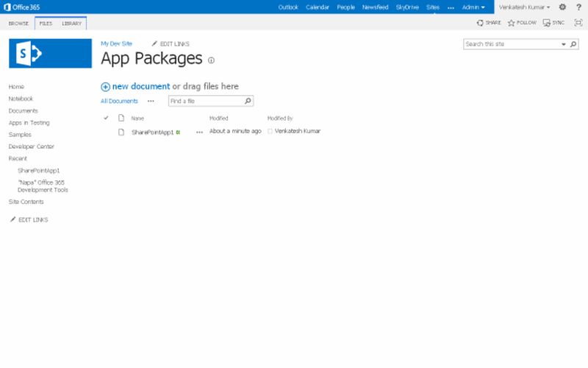This screenshot has height=368, width=588.
Task: Open Sites from the top bar
Action: [433, 7]
